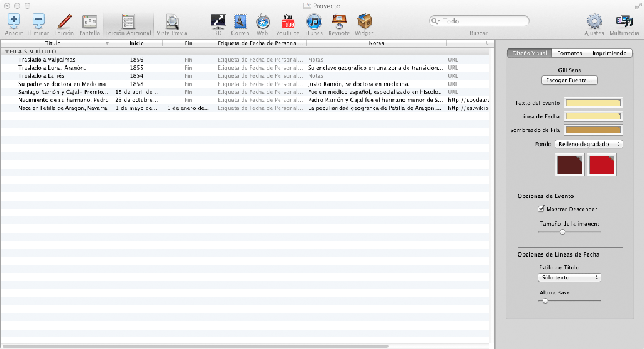644x349 pixels.
Task: Open the Fondo Relleno degradado dropdown
Action: (x=589, y=144)
